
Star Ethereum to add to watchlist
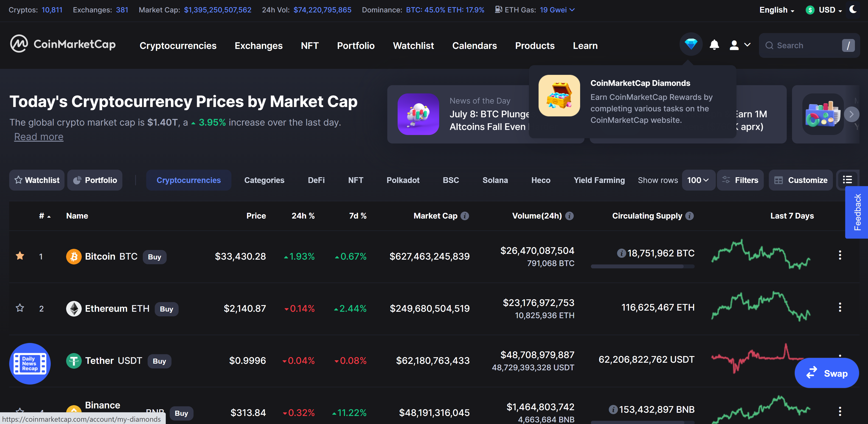click(20, 308)
